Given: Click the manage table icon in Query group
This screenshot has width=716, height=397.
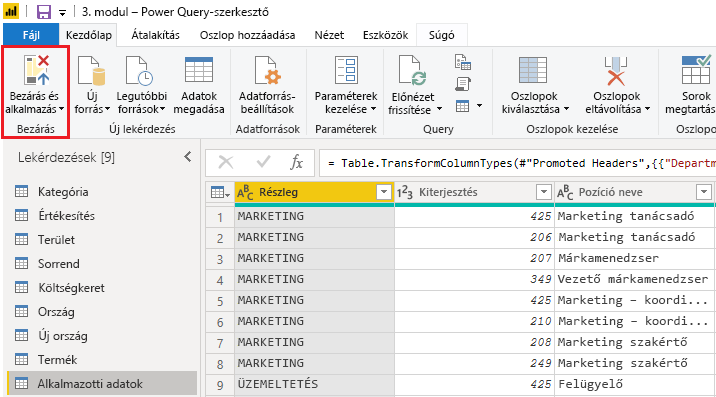Looking at the screenshot, I should 463,106.
